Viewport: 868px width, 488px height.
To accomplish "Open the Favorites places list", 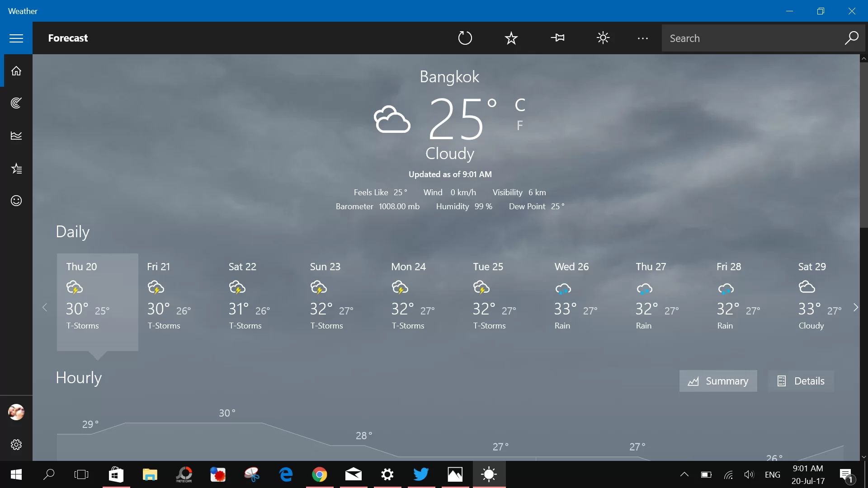I will [x=16, y=169].
